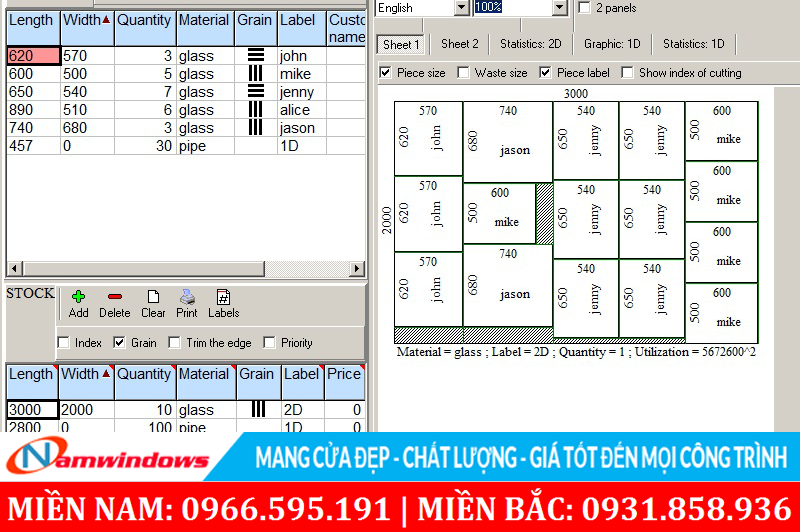
Task: Click the Clear page icon
Action: (x=153, y=296)
